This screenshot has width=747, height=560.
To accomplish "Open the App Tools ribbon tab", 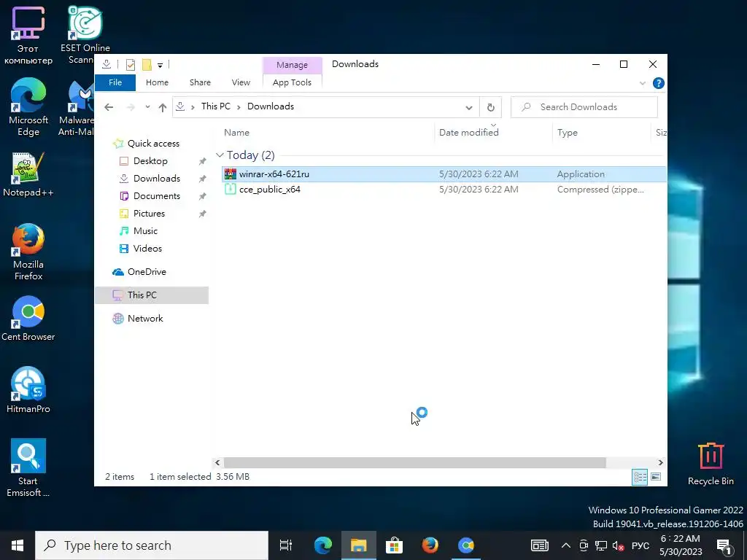I will pos(292,83).
